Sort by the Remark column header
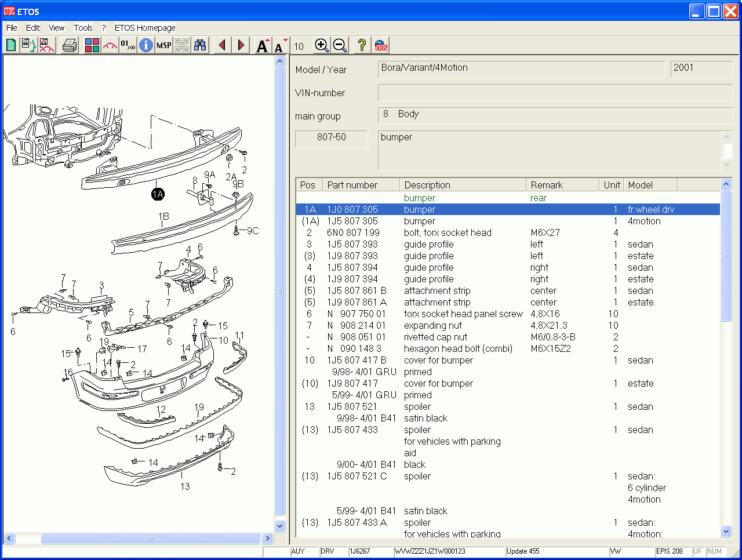742x560 pixels. [x=562, y=185]
